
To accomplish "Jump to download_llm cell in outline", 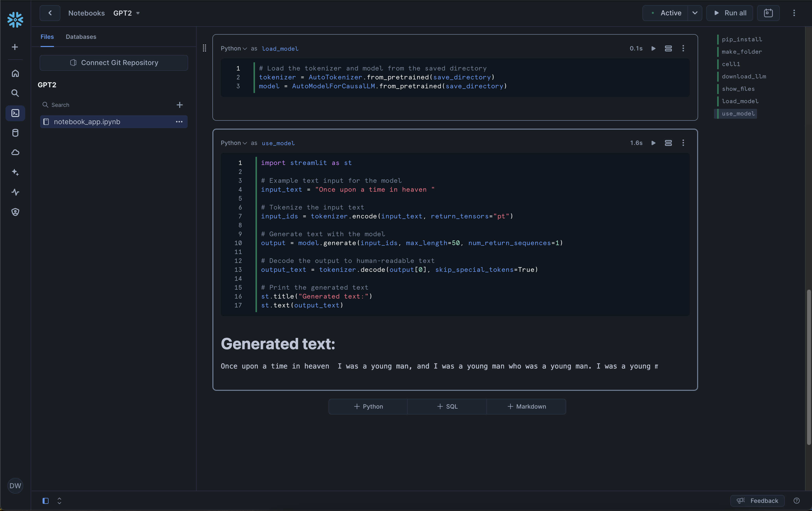I will (744, 76).
